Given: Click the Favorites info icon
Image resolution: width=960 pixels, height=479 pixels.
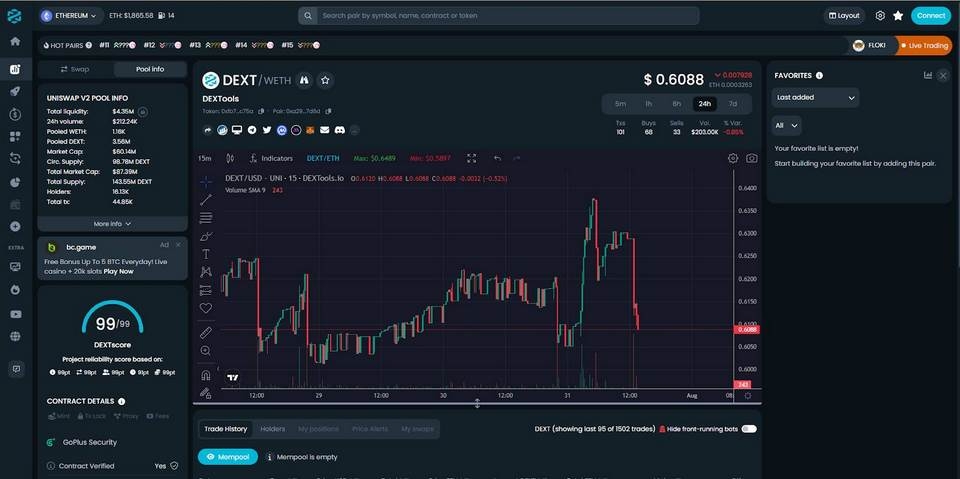Looking at the screenshot, I should [x=819, y=75].
